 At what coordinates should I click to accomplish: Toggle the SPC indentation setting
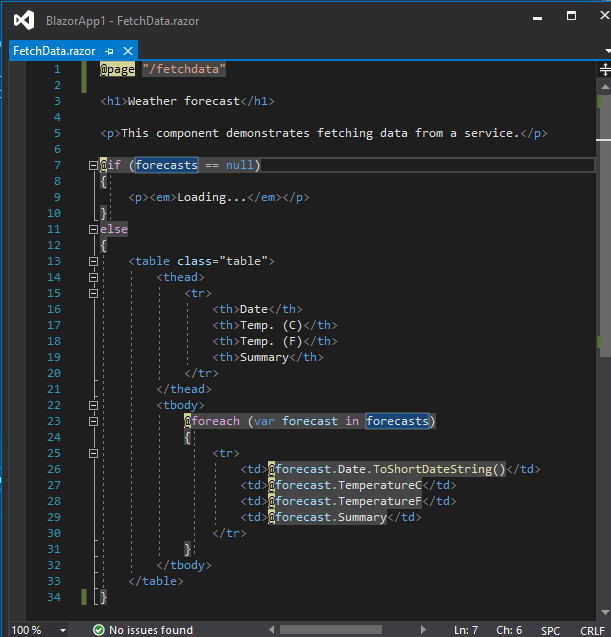pyautogui.click(x=551, y=630)
